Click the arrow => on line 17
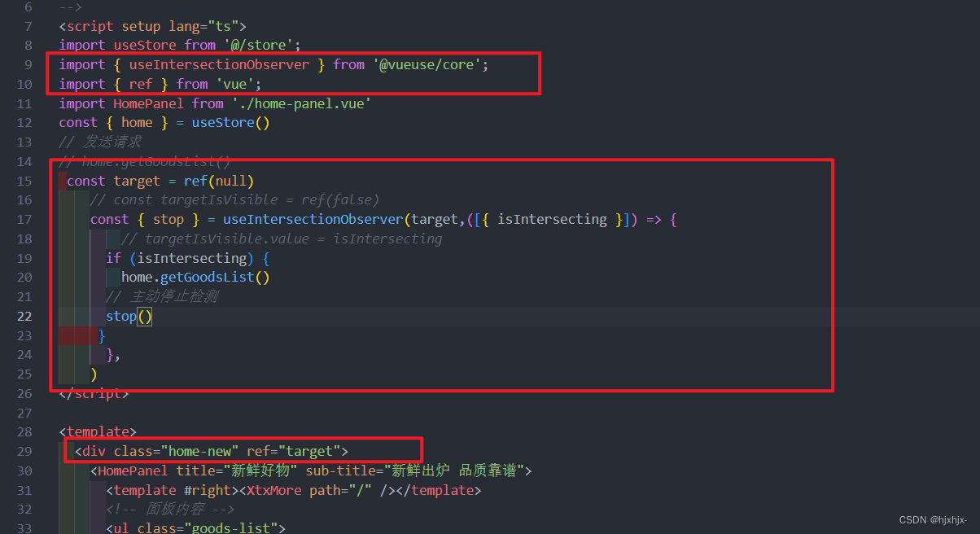 click(x=654, y=220)
